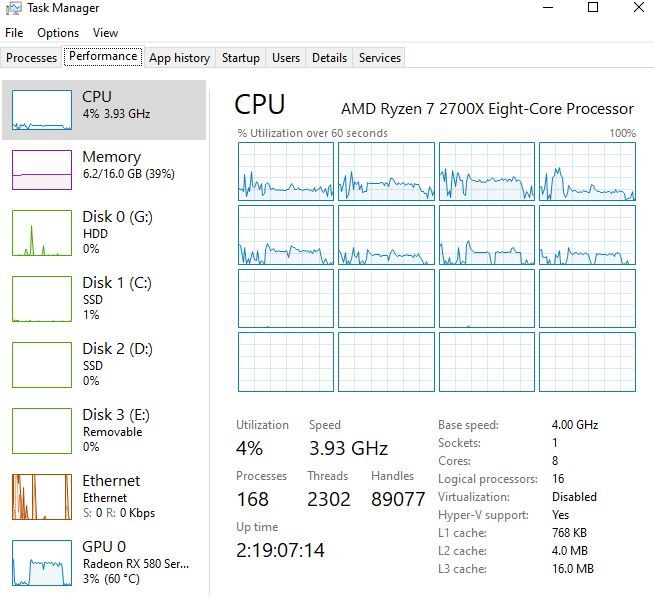654x608 pixels.
Task: Open the Ethernet network graph
Action: tap(42, 497)
